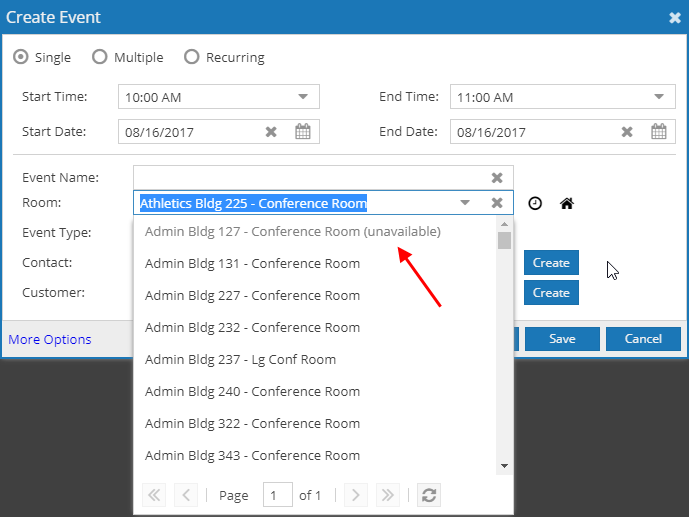
Task: Choose Admin Bldg 227 - Conference Room
Action: click(315, 296)
